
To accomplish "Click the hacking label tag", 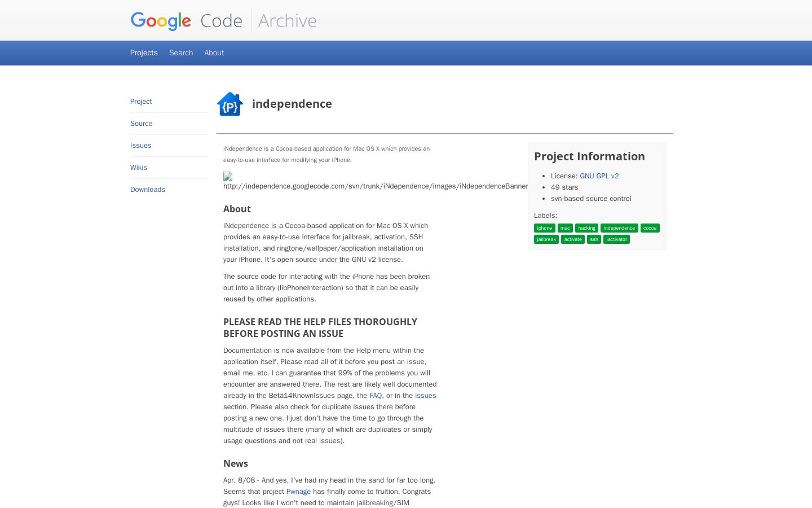I will pyautogui.click(x=586, y=228).
